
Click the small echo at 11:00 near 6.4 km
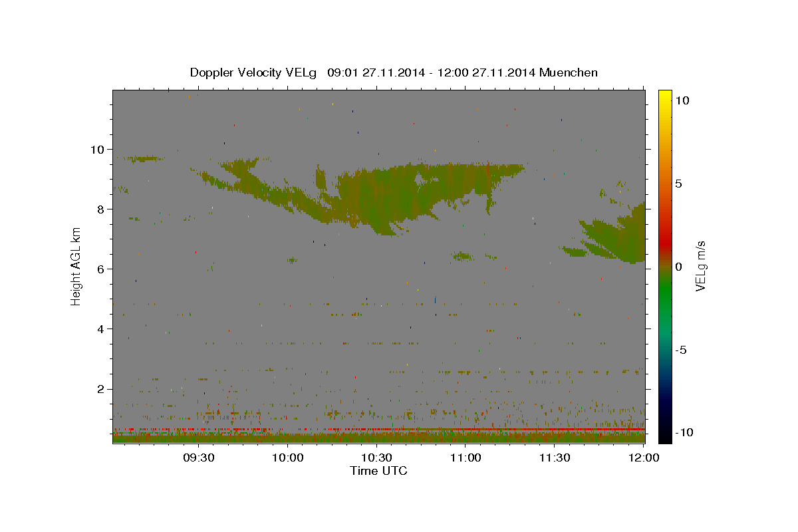coord(462,256)
